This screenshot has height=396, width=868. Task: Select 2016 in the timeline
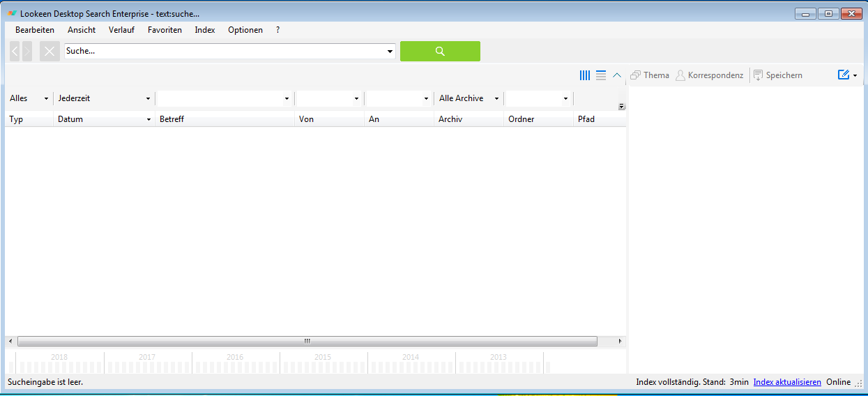[235, 357]
